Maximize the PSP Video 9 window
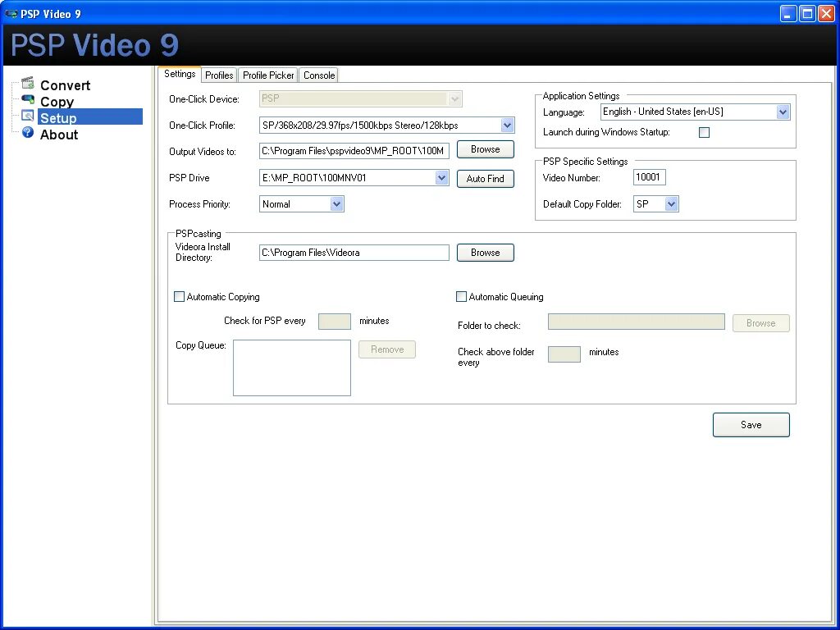Image resolution: width=840 pixels, height=630 pixels. (807, 13)
